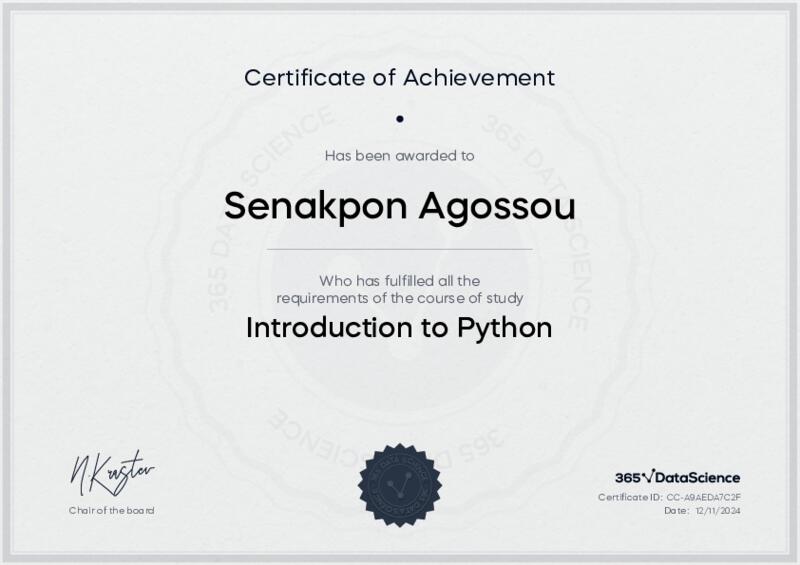Click the N. Krastev signature
Image resolution: width=800 pixels, height=565 pixels.
pyautogui.click(x=112, y=474)
